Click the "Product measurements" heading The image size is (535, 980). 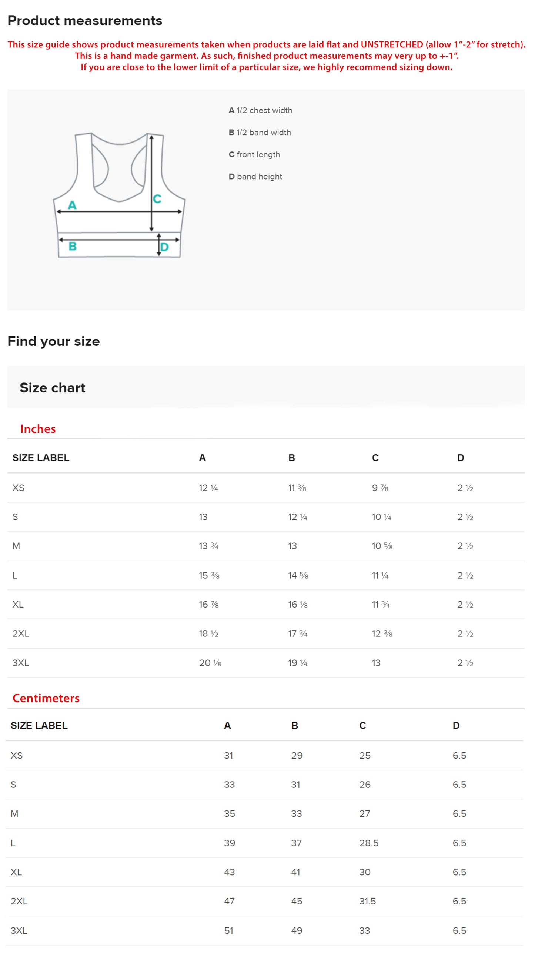(85, 20)
